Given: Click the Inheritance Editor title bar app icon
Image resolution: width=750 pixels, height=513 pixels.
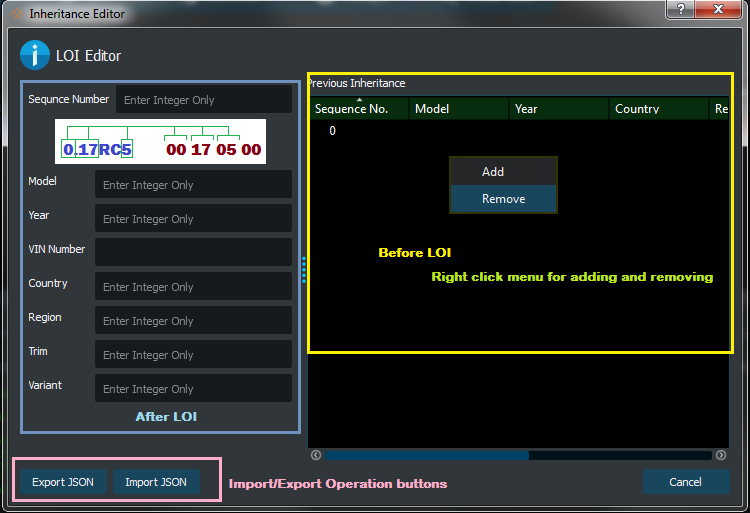Looking at the screenshot, I should 16,14.
